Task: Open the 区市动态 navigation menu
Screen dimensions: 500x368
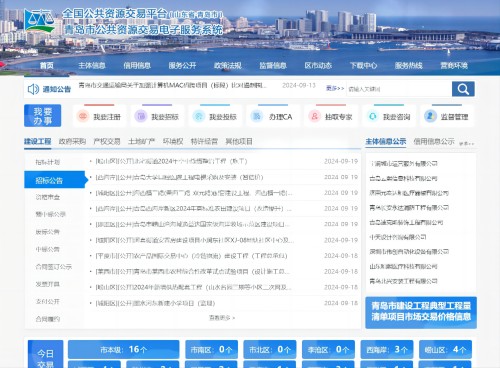Action: click(318, 65)
